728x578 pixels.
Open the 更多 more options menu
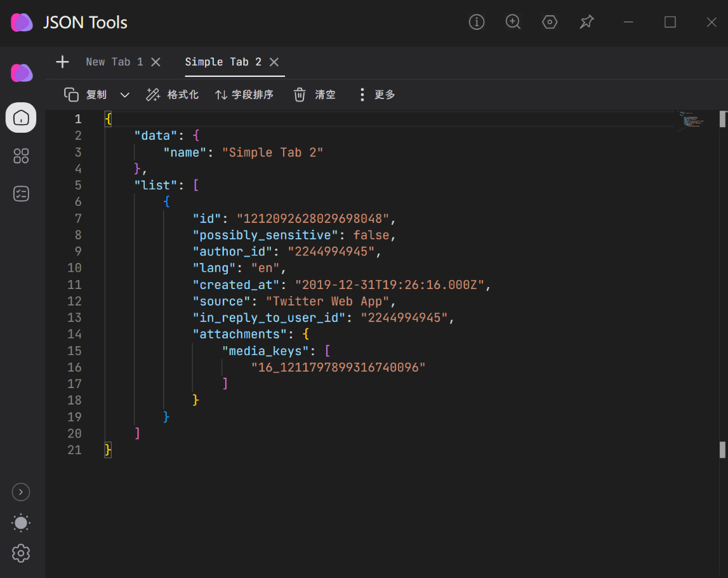click(x=376, y=95)
